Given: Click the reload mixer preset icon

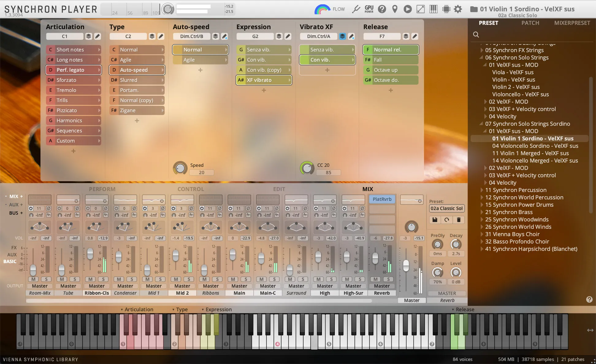Looking at the screenshot, I should tap(447, 220).
